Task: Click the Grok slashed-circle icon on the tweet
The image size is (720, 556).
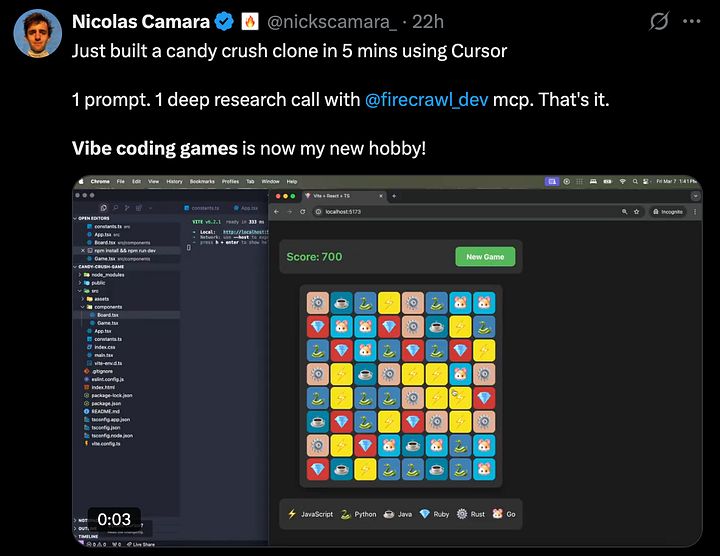Action: [659, 21]
